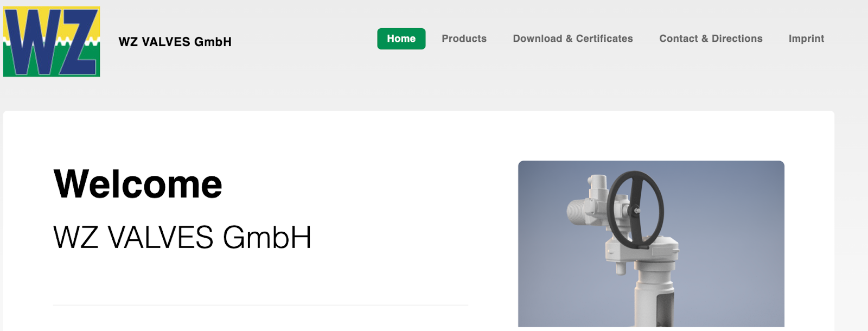
Task: Navigate to Contact & Directions
Action: tap(711, 39)
